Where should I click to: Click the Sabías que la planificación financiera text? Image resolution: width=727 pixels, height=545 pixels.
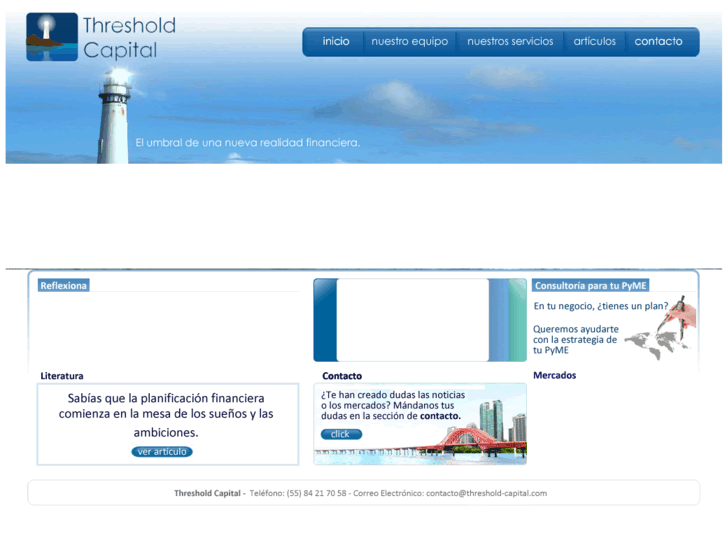click(x=166, y=415)
